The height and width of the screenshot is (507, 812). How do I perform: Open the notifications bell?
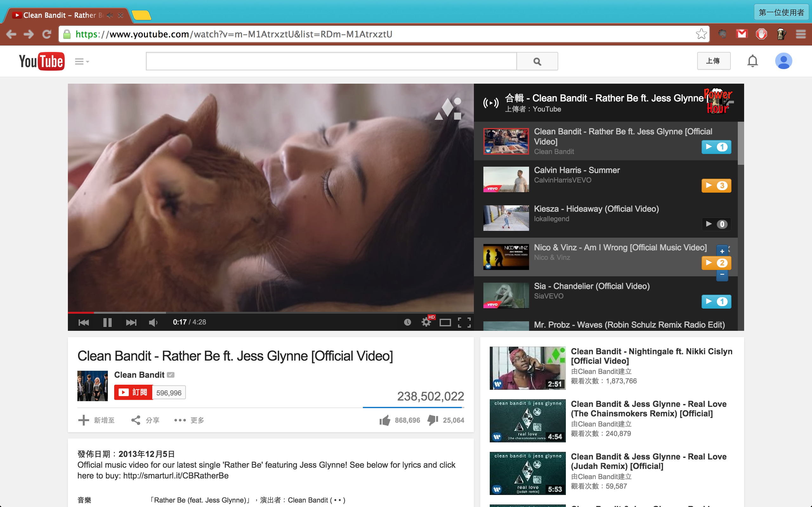click(753, 61)
